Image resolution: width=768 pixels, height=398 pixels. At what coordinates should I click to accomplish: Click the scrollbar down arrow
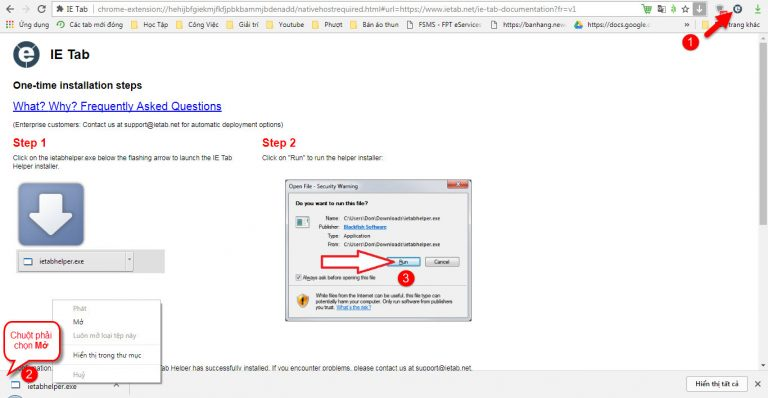763,365
